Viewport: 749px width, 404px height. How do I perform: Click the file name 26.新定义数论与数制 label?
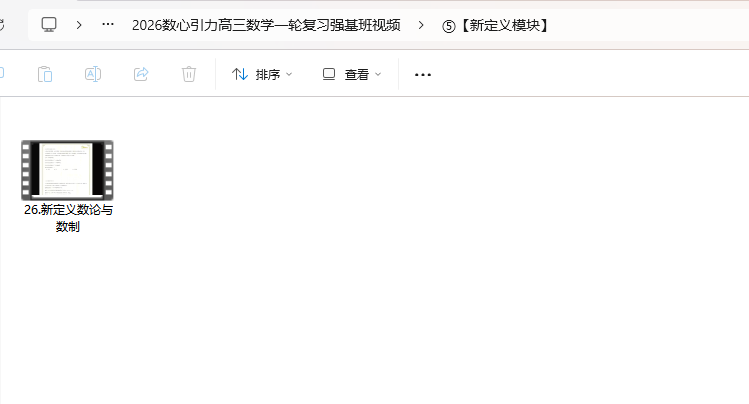pyautogui.click(x=68, y=218)
